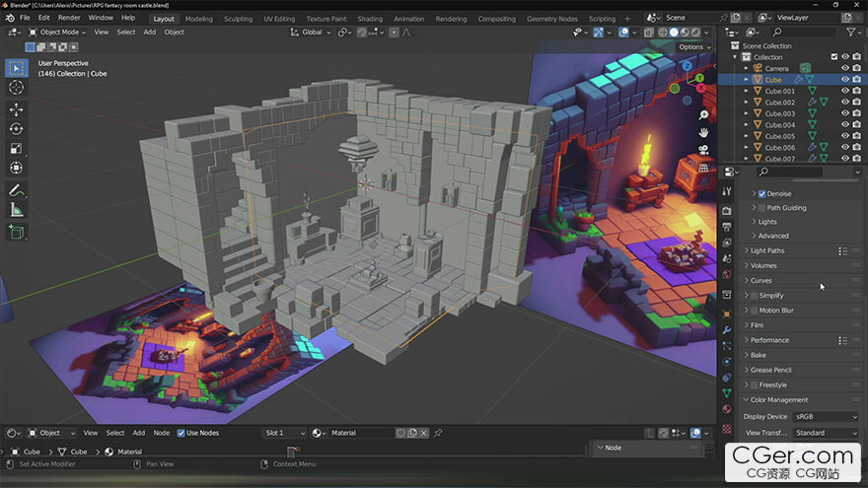868x488 pixels.
Task: Click the viewport Options button
Action: [x=694, y=47]
